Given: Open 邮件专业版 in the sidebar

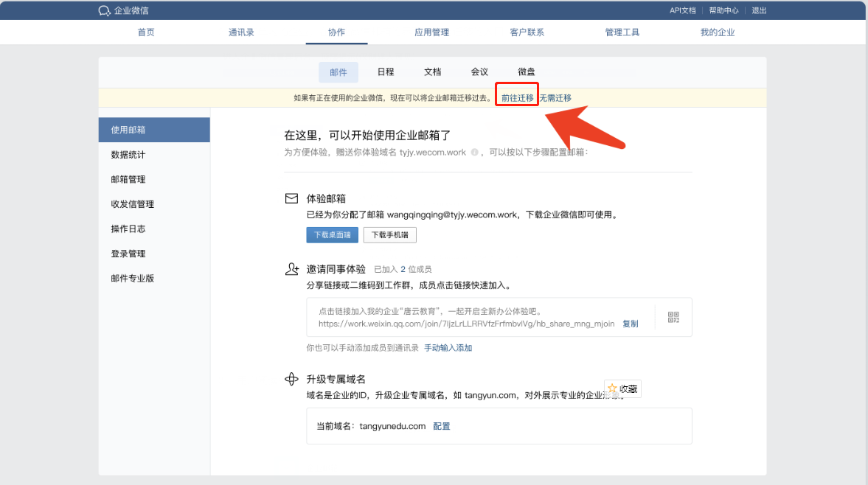Looking at the screenshot, I should pos(133,279).
